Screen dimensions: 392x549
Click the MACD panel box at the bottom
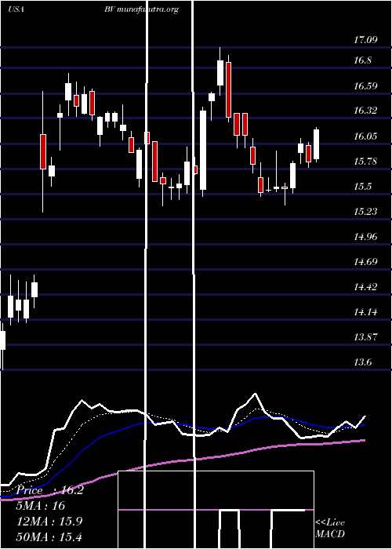point(216,510)
